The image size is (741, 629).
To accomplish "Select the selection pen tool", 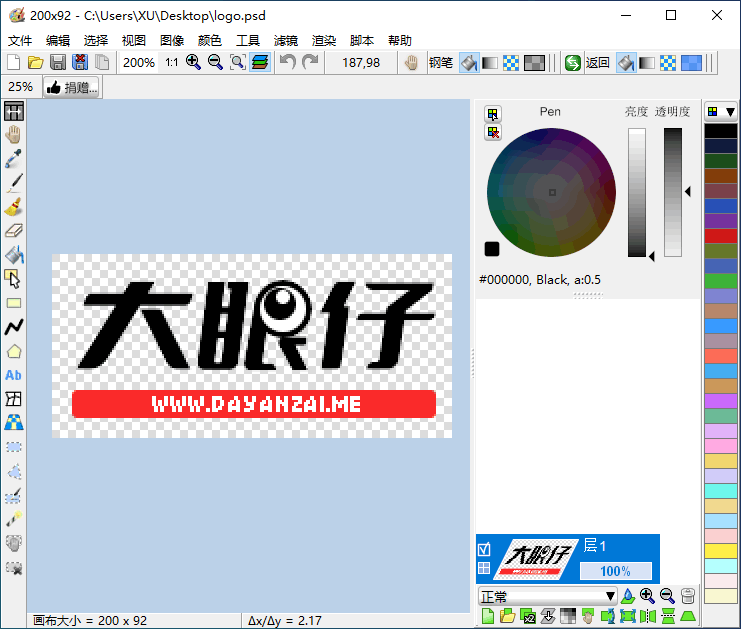I will tap(14, 495).
